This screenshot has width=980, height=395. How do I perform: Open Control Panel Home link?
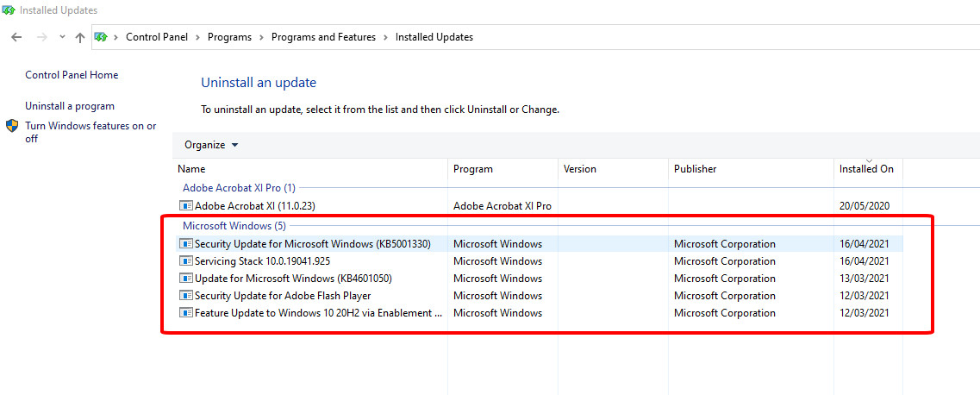click(72, 75)
